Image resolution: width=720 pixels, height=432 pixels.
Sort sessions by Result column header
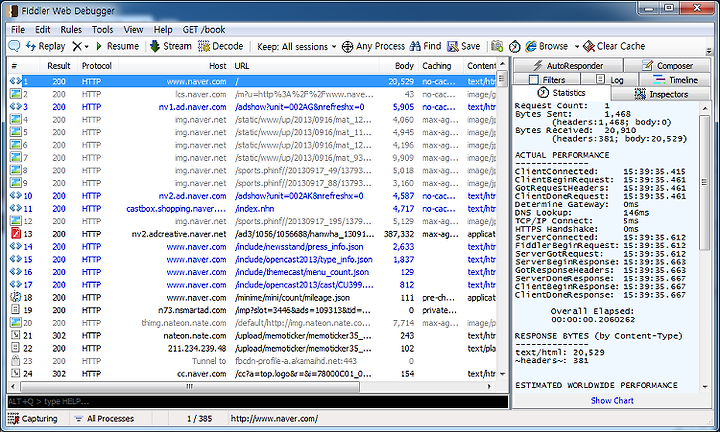coord(58,66)
